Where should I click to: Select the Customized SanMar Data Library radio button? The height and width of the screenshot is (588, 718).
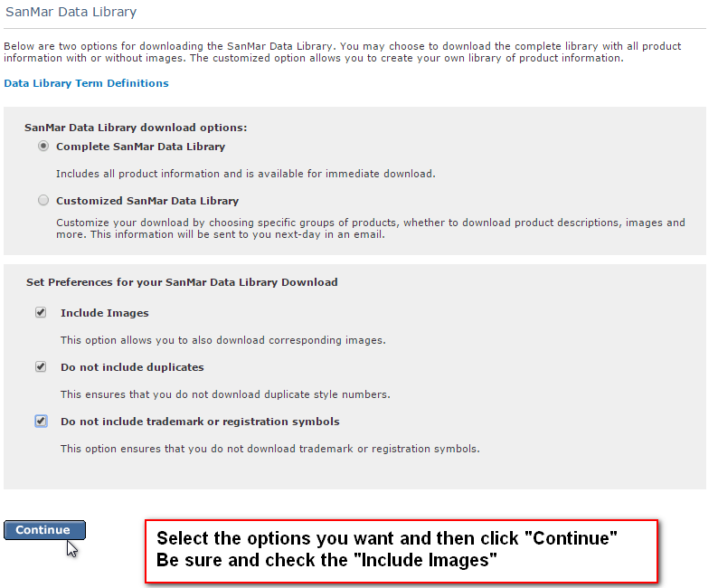coord(43,201)
